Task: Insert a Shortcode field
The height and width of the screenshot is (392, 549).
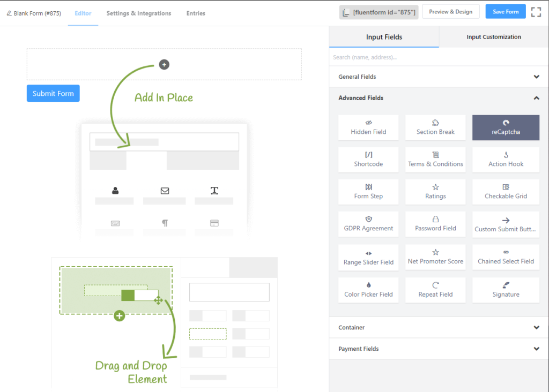Action: [368, 160]
